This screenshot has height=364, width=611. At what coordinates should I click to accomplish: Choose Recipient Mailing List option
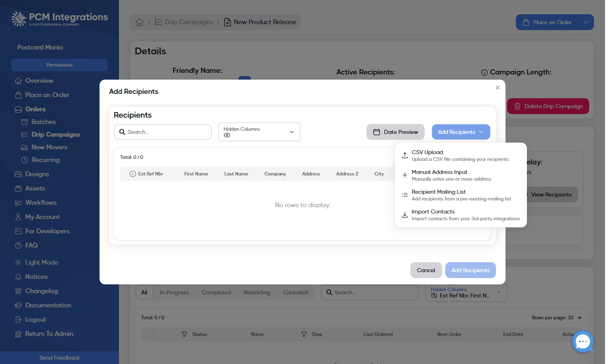[x=461, y=195]
